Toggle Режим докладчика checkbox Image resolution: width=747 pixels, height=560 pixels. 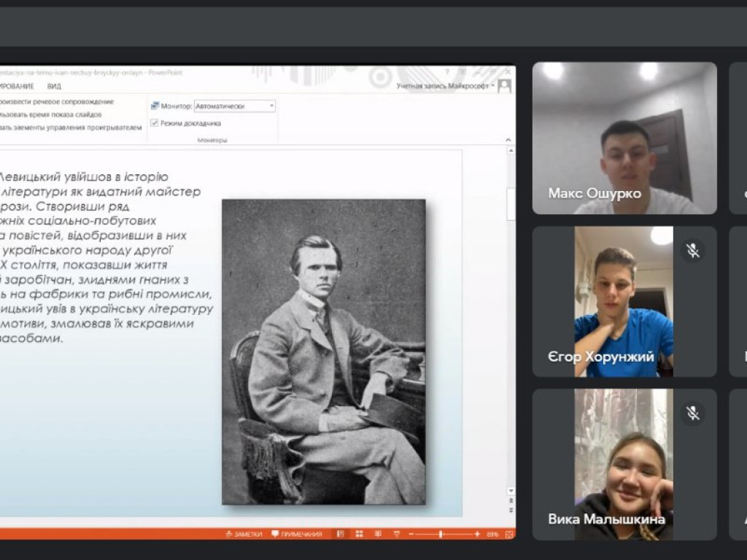tap(154, 123)
